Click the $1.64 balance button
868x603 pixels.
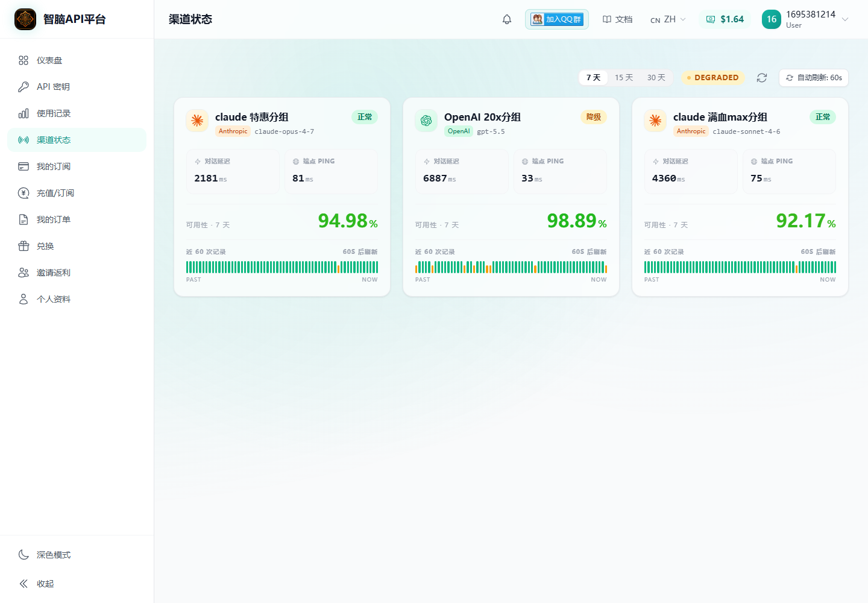[x=725, y=19]
